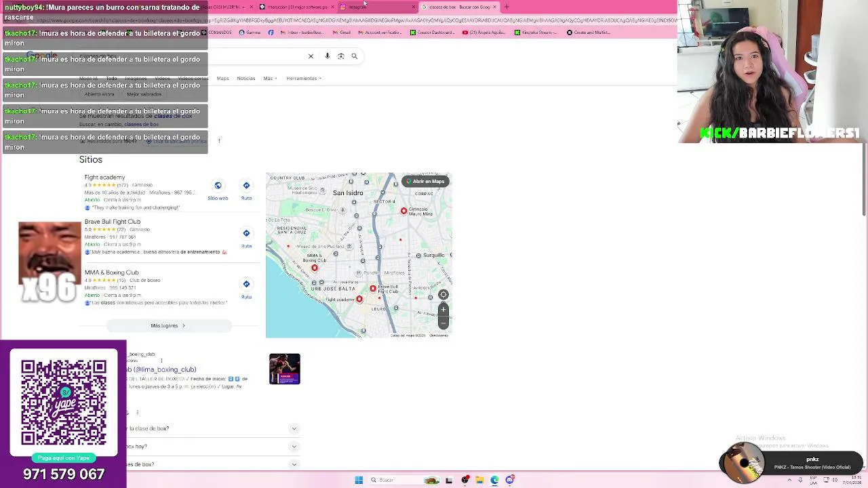This screenshot has height=488, width=868.
Task: Open File Explorer from the taskbar
Action: pyautogui.click(x=479, y=480)
